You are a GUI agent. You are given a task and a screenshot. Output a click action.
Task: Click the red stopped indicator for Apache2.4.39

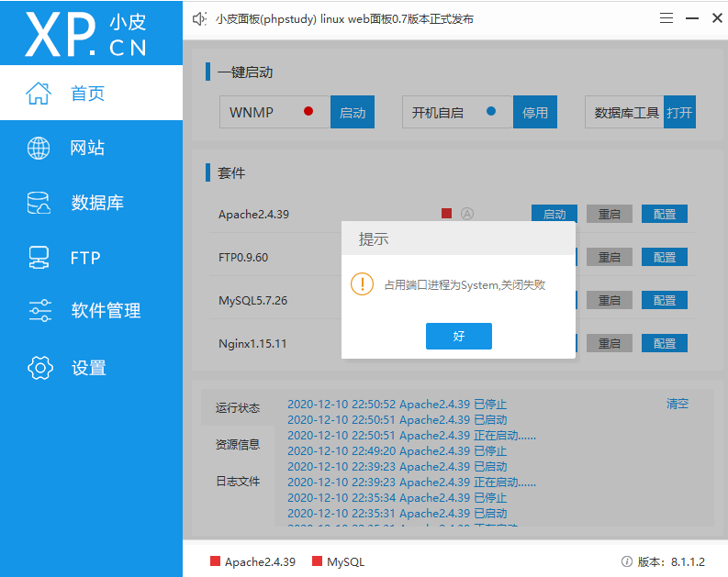pyautogui.click(x=447, y=214)
